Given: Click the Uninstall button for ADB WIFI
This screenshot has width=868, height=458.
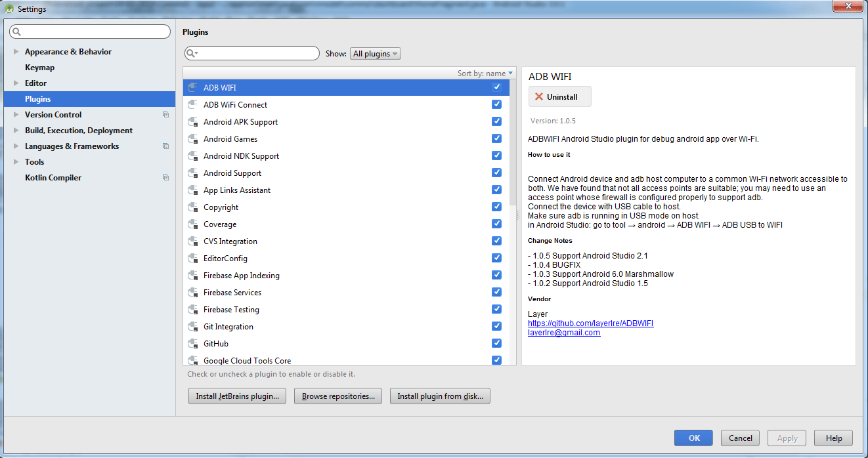Looking at the screenshot, I should point(560,96).
